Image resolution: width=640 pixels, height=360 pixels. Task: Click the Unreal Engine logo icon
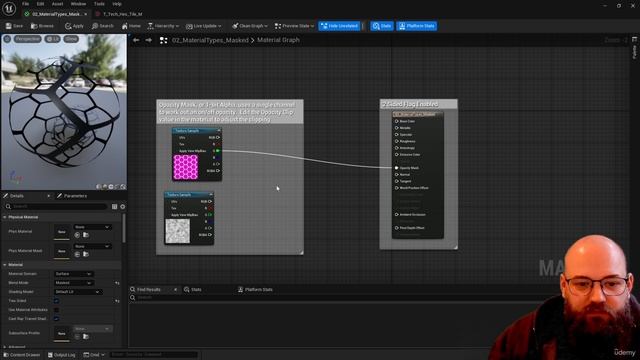[x=9, y=8]
